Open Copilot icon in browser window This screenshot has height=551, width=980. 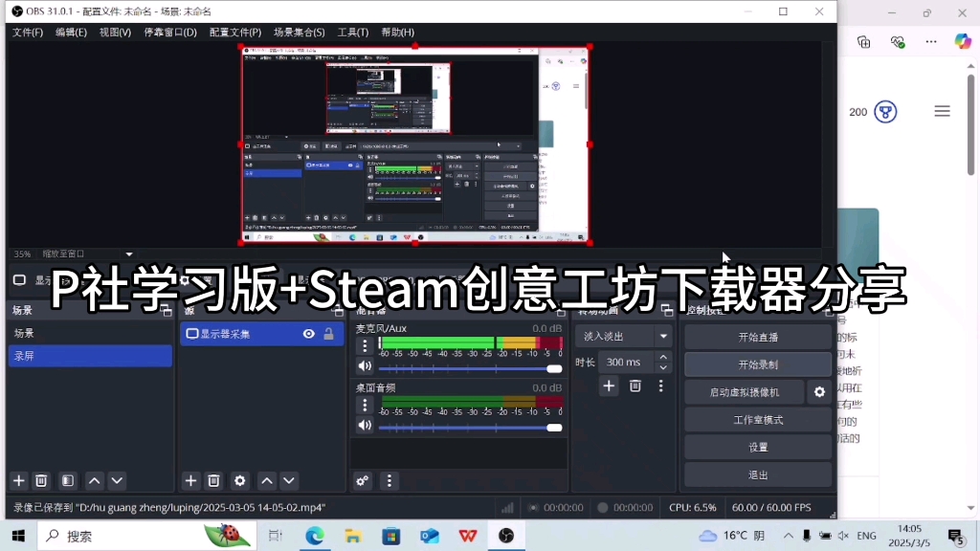pyautogui.click(x=963, y=42)
